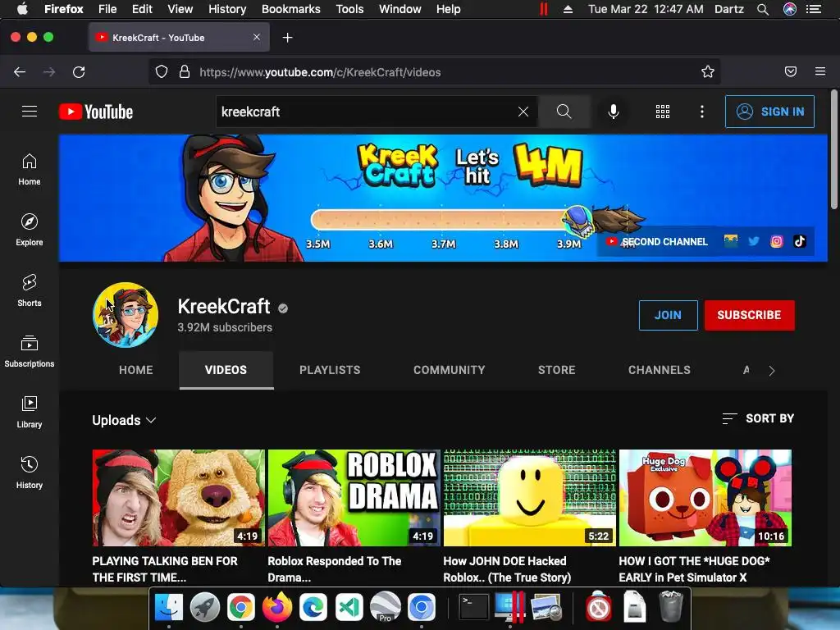Open the STORE tab

557,370
